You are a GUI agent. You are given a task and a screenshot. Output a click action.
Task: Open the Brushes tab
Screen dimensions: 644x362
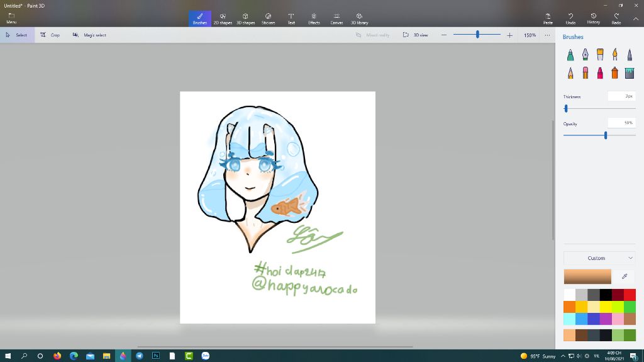[x=199, y=18]
